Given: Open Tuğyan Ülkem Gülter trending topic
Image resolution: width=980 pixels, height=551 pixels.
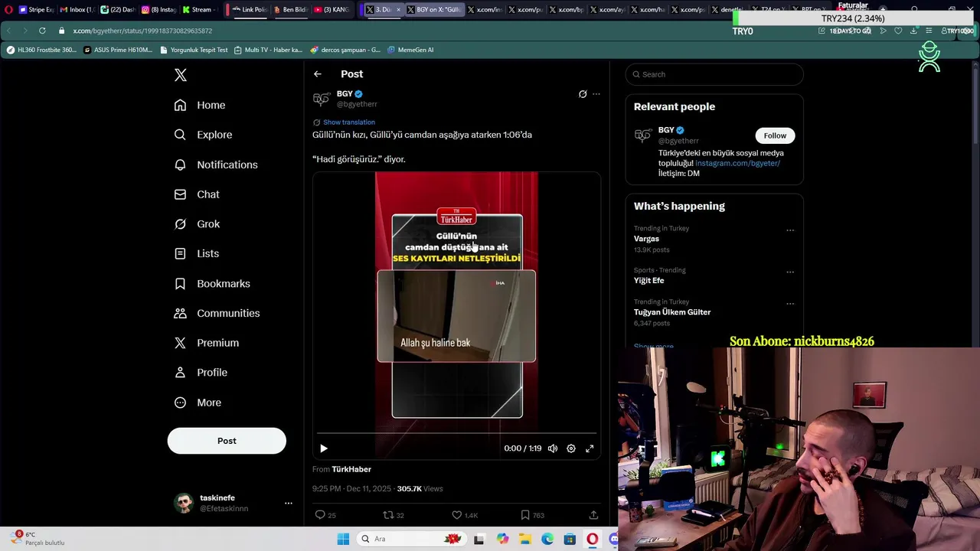Looking at the screenshot, I should click(672, 312).
